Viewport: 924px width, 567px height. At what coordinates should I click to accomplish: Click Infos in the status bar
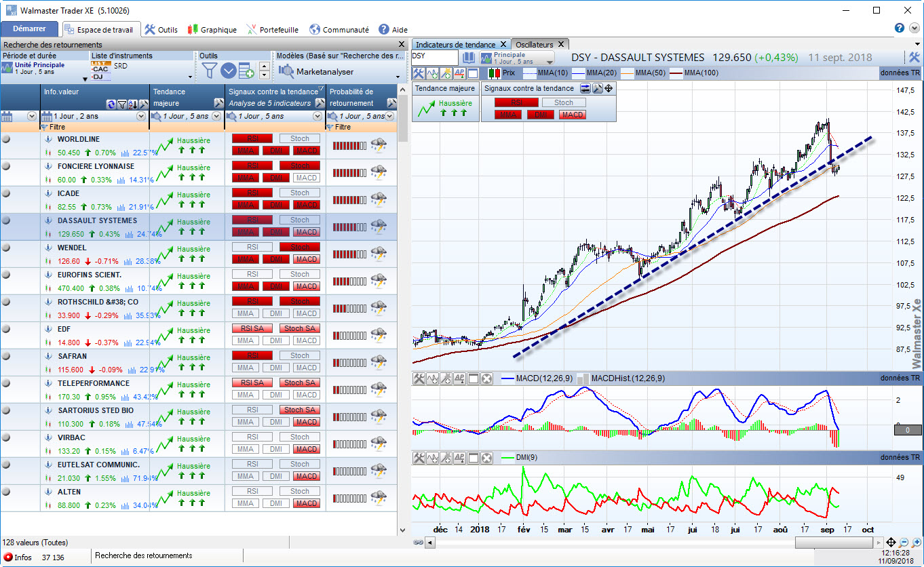click(18, 557)
